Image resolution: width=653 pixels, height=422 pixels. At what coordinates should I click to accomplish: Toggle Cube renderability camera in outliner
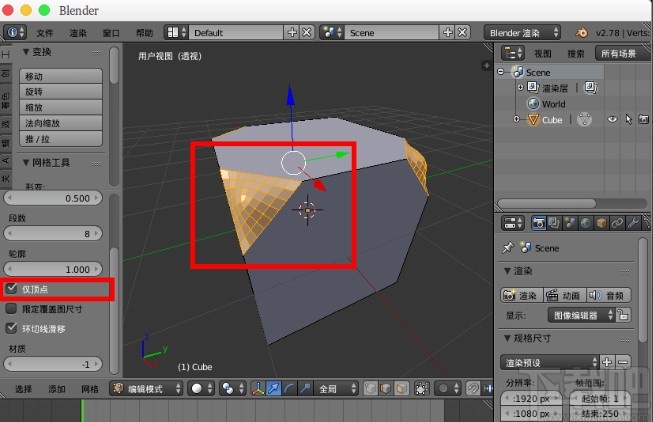click(643, 120)
